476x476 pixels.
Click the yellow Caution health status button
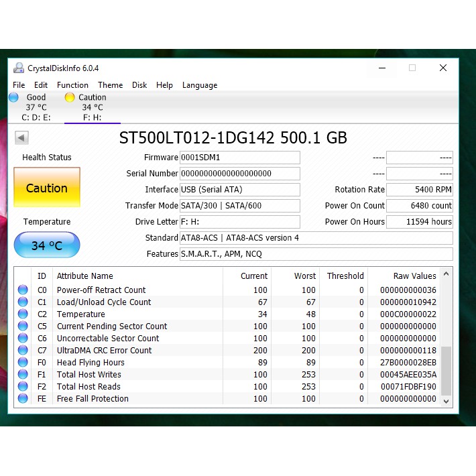click(47, 188)
